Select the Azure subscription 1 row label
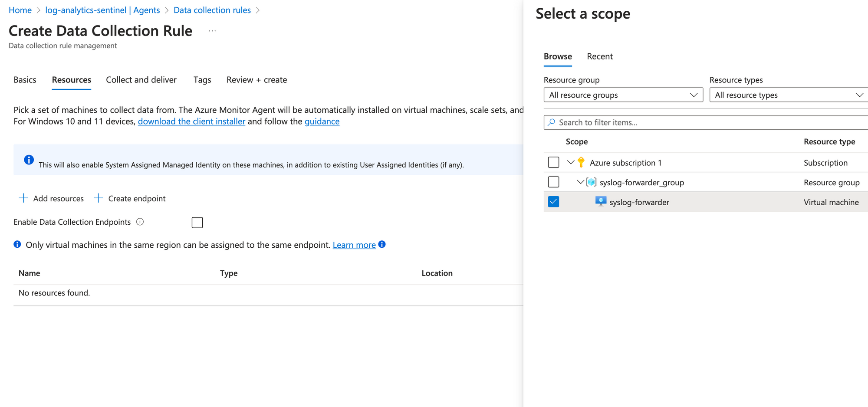868x407 pixels. click(x=626, y=163)
